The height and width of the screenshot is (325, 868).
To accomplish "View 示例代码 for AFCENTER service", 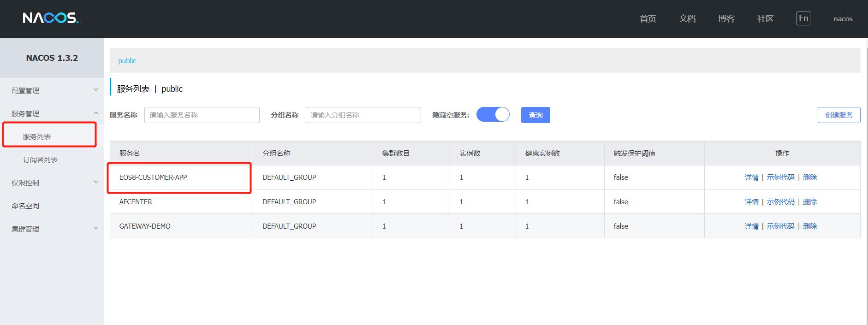I will [x=780, y=202].
